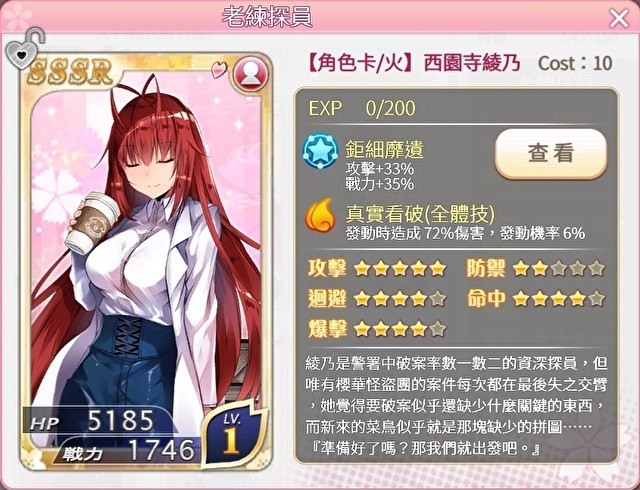Toggle the heart lock icon on card

click(24, 49)
